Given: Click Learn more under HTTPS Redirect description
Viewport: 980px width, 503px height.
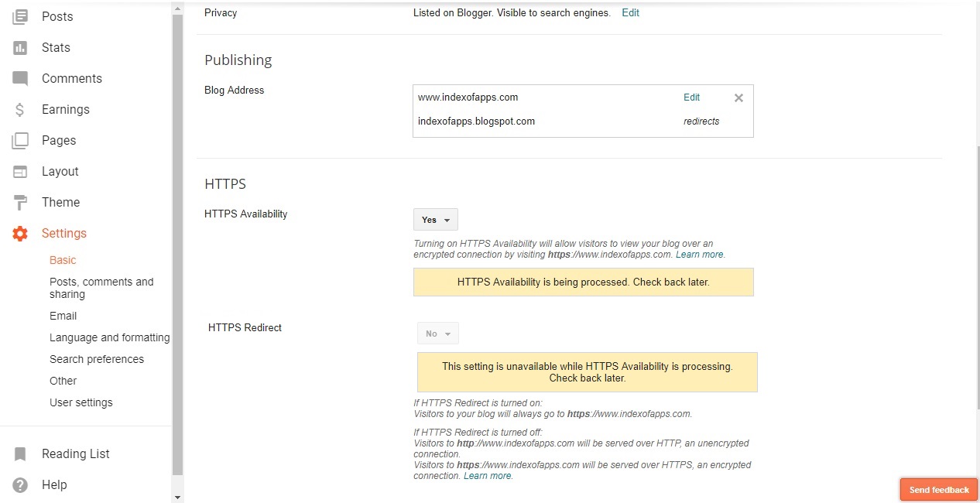Looking at the screenshot, I should click(488, 476).
